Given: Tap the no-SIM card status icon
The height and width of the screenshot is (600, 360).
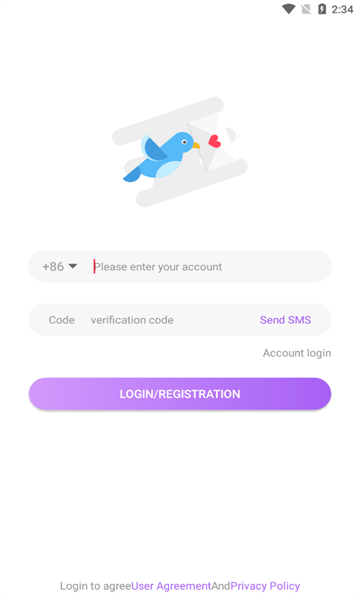Looking at the screenshot, I should (x=306, y=9).
